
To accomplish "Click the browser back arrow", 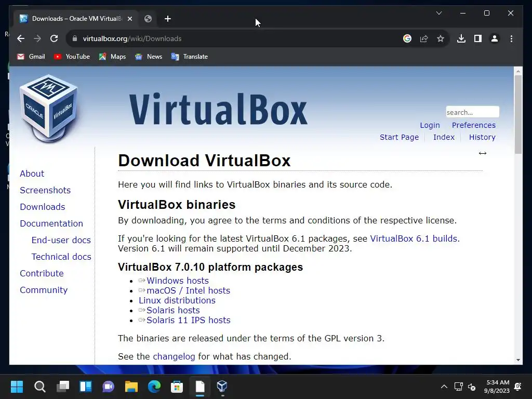I will [21, 38].
